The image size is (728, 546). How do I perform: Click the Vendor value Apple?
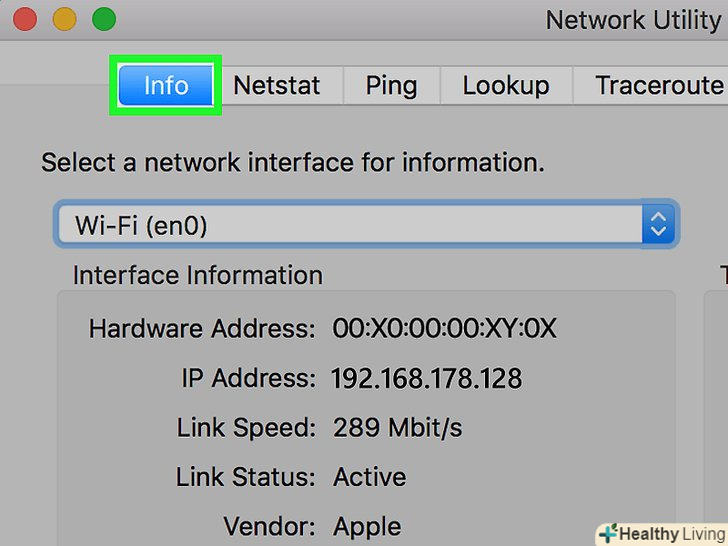368,526
